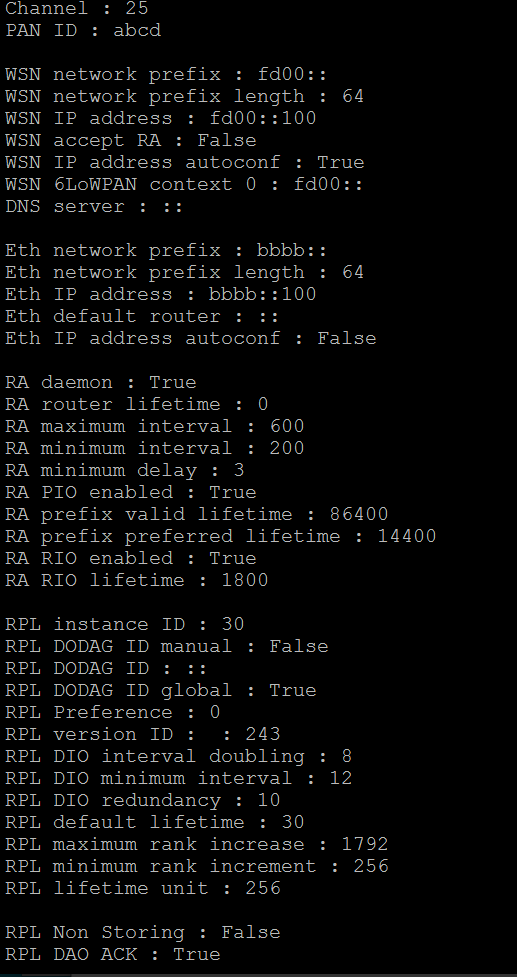The height and width of the screenshot is (977, 517).
Task: Click the RA PIO enabled True line
Action: [131, 492]
